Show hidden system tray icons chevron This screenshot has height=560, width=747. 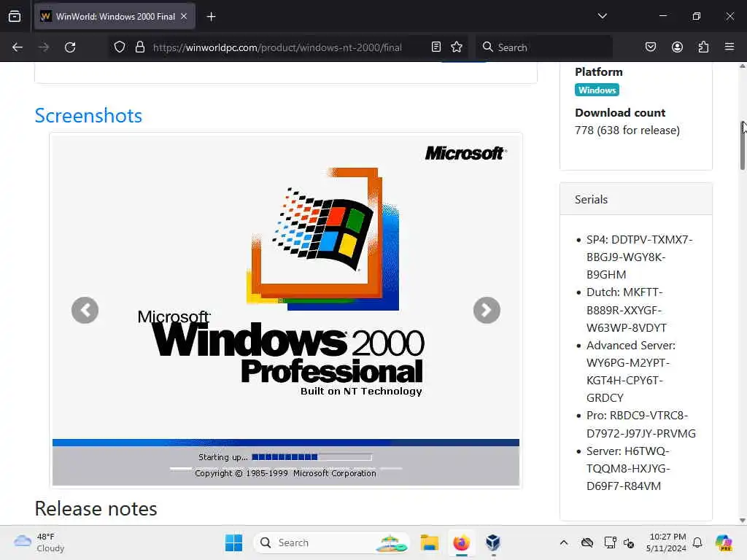coord(564,542)
